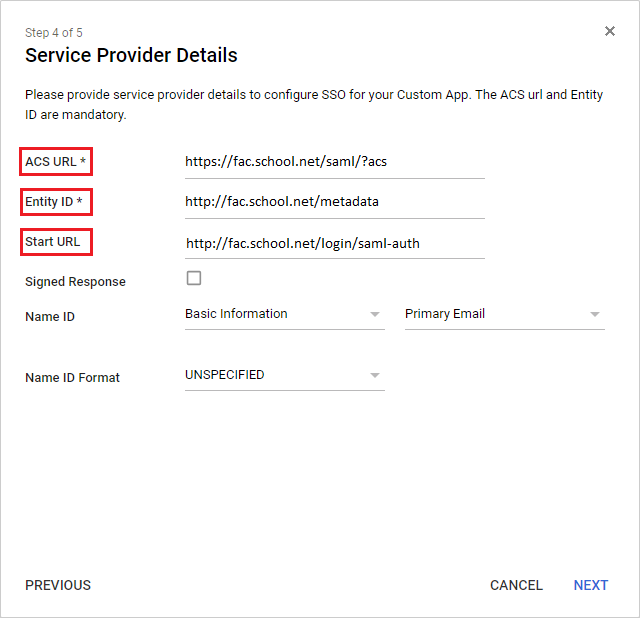
Task: Click the Name ID row label
Action: pos(50,317)
